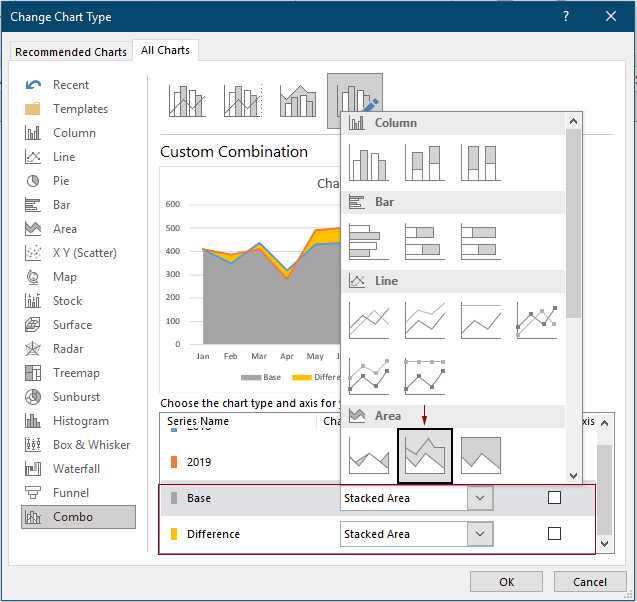
Task: Select the Clustered Bar chart icon
Action: [368, 241]
